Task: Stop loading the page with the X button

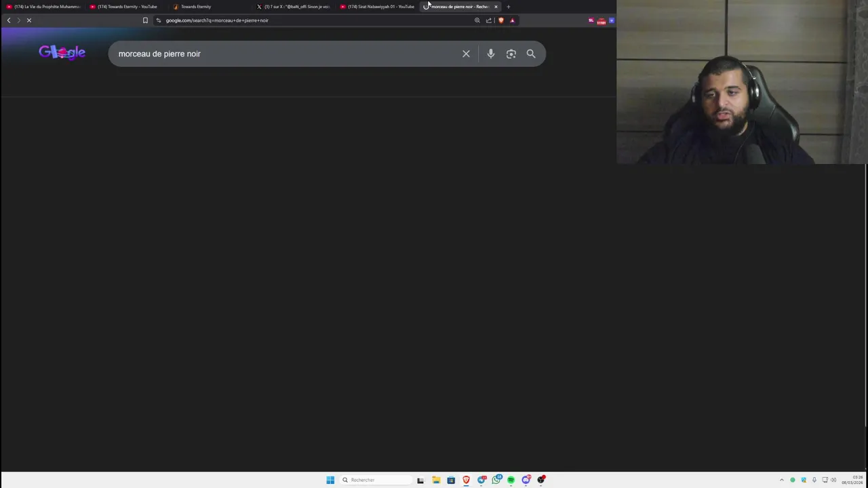Action: coord(29,20)
